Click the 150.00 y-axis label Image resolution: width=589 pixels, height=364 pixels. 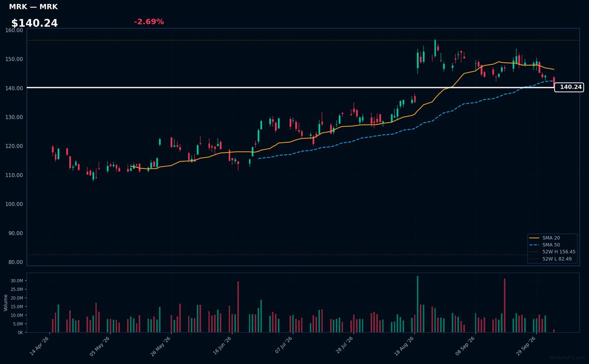click(15, 59)
